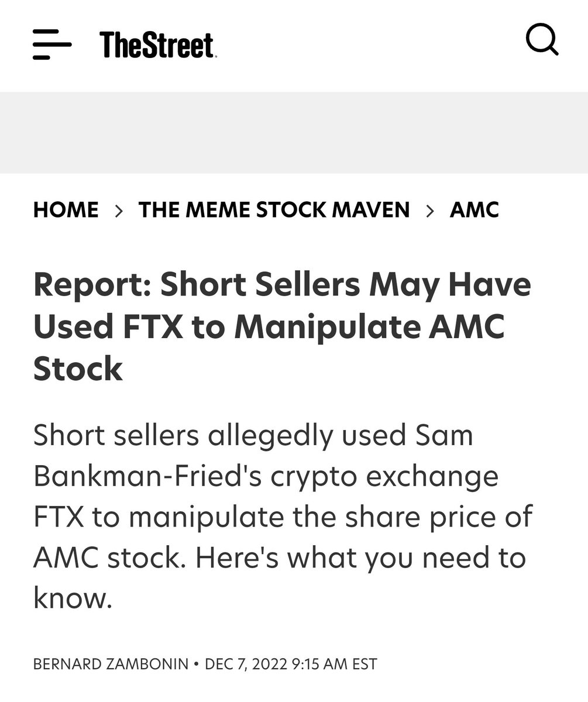The width and height of the screenshot is (588, 702).
Task: Click TheStreet logo to go home
Action: coord(157,45)
